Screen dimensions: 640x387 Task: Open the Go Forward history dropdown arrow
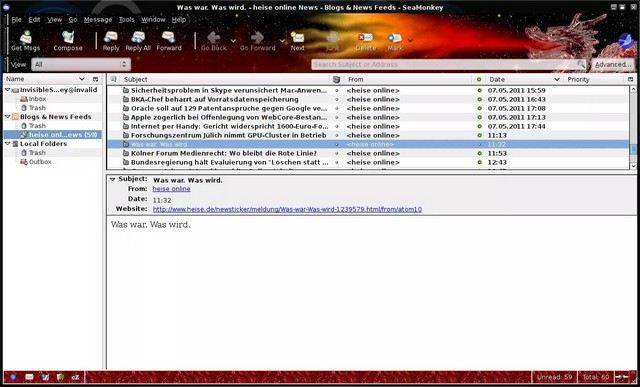pyautogui.click(x=282, y=41)
